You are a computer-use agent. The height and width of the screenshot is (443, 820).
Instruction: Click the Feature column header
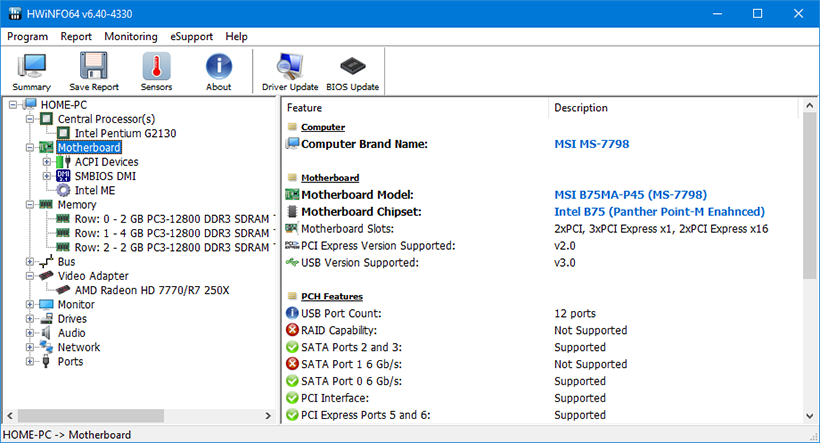click(x=305, y=108)
